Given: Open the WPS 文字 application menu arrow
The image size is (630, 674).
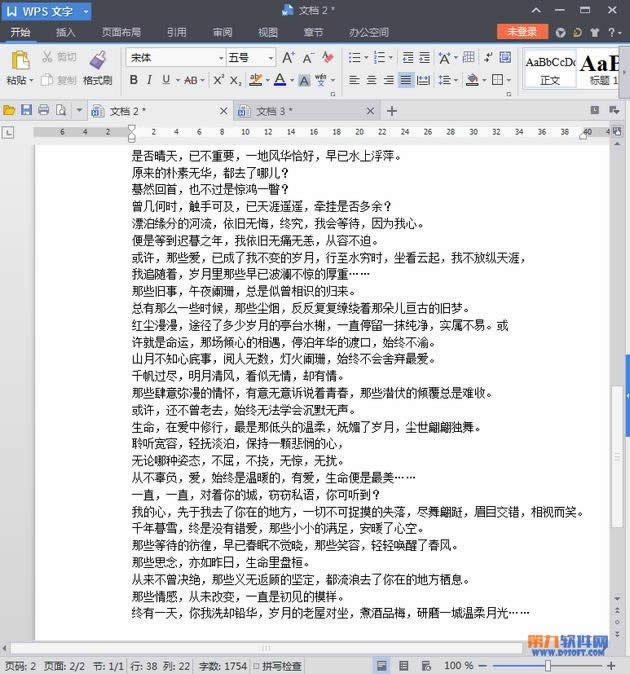Looking at the screenshot, I should point(86,12).
